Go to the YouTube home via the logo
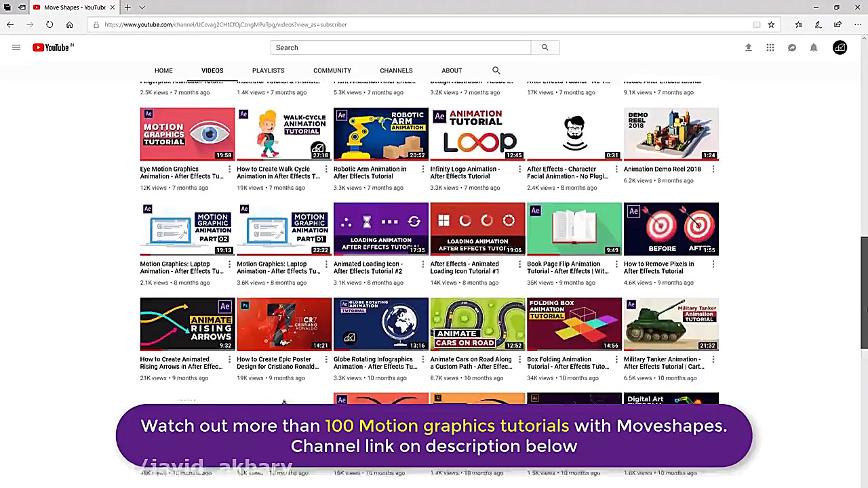The width and height of the screenshot is (868, 488). click(x=53, y=47)
